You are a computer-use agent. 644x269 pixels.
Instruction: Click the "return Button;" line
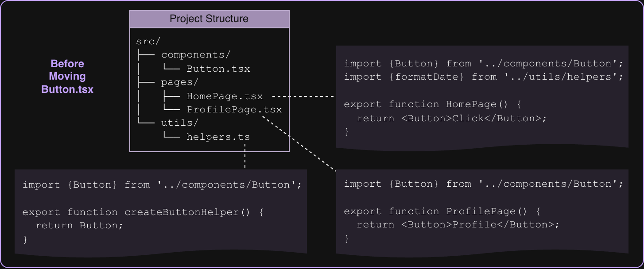pos(79,226)
